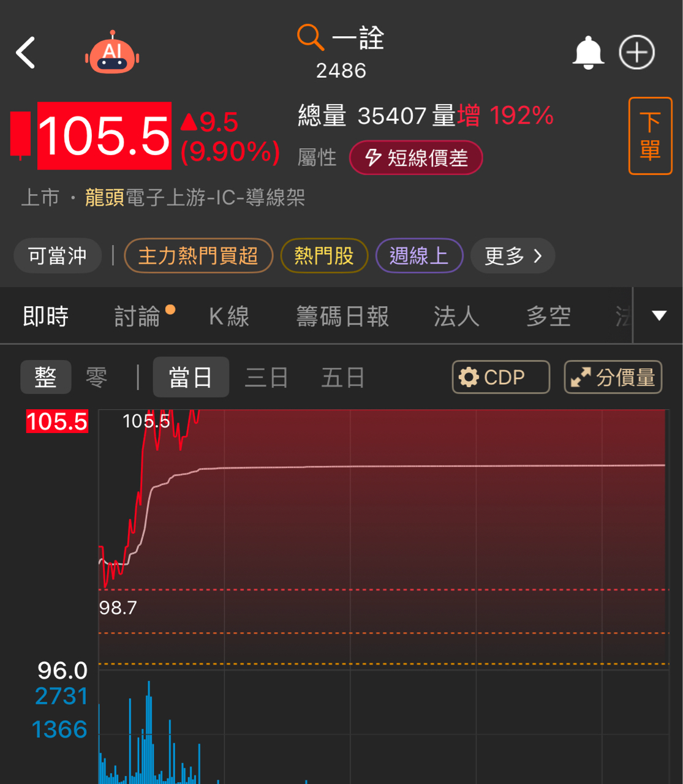
Task: Open the stock search magnifier
Action: pyautogui.click(x=309, y=37)
